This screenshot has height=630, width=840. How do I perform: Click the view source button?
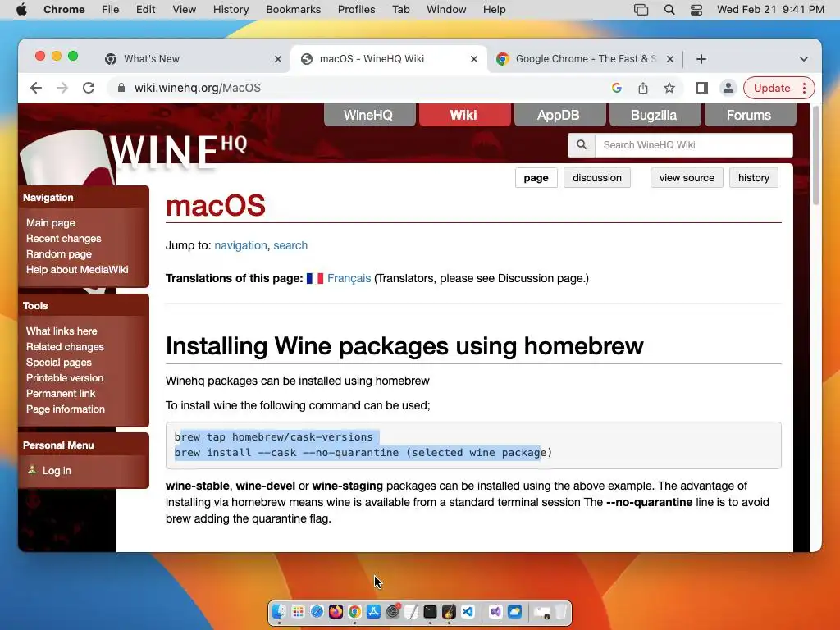pos(687,178)
